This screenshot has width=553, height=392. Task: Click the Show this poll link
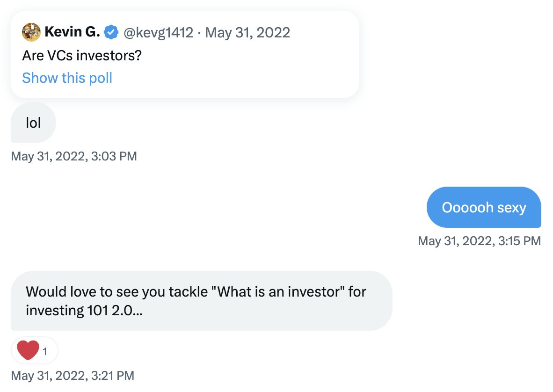67,78
